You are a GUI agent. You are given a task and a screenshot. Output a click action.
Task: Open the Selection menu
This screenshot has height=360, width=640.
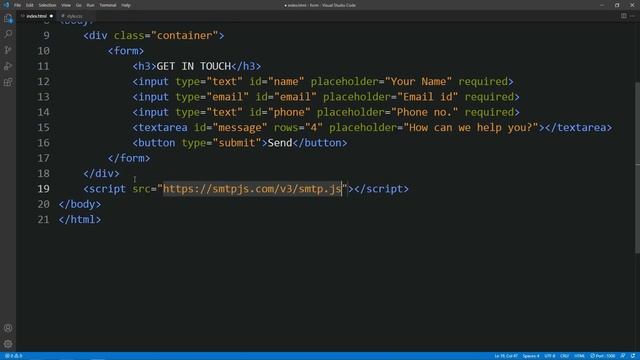coord(47,5)
